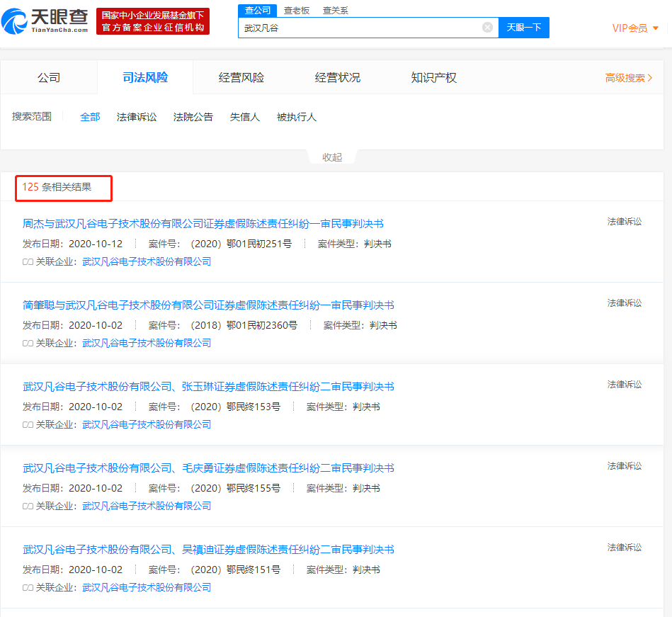Filter results by 法律诉讼
Viewport: 672px width, 617px height.
pyautogui.click(x=137, y=117)
